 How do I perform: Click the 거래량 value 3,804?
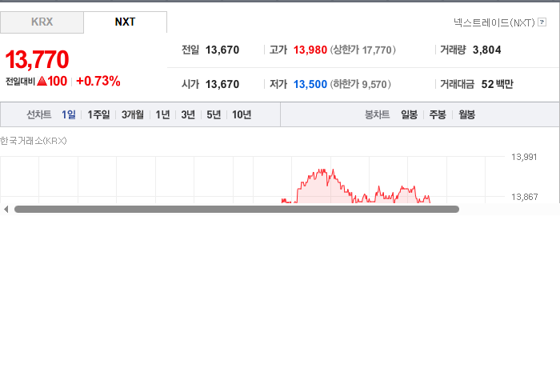(x=486, y=50)
